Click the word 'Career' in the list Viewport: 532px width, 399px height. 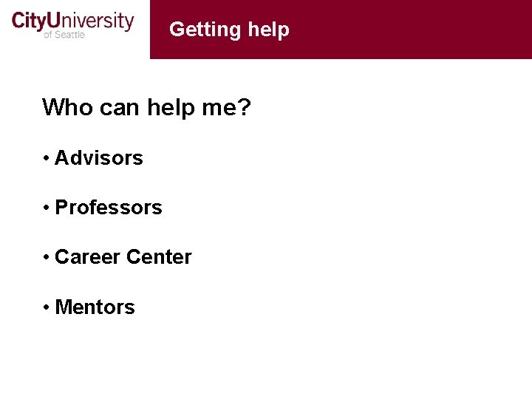[87, 257]
